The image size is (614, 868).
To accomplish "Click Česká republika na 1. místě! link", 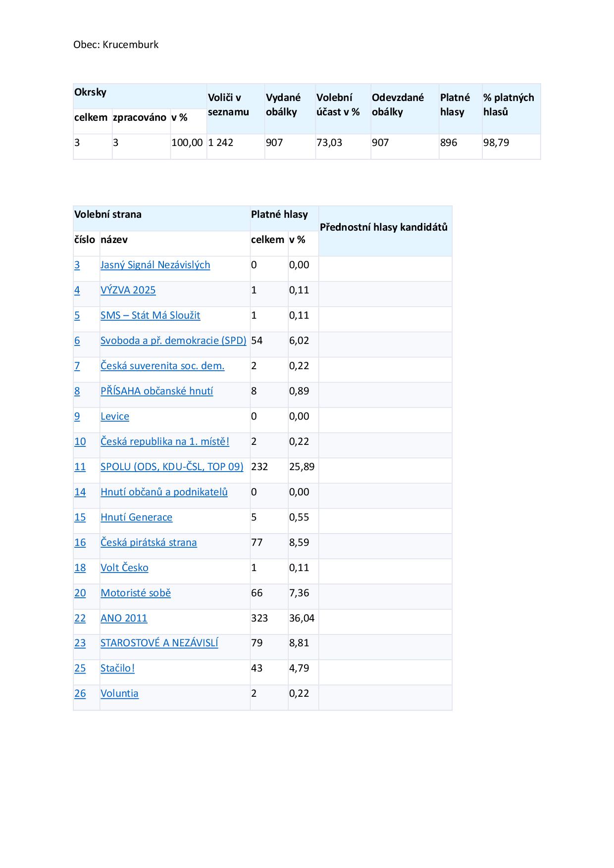I will pos(164,441).
